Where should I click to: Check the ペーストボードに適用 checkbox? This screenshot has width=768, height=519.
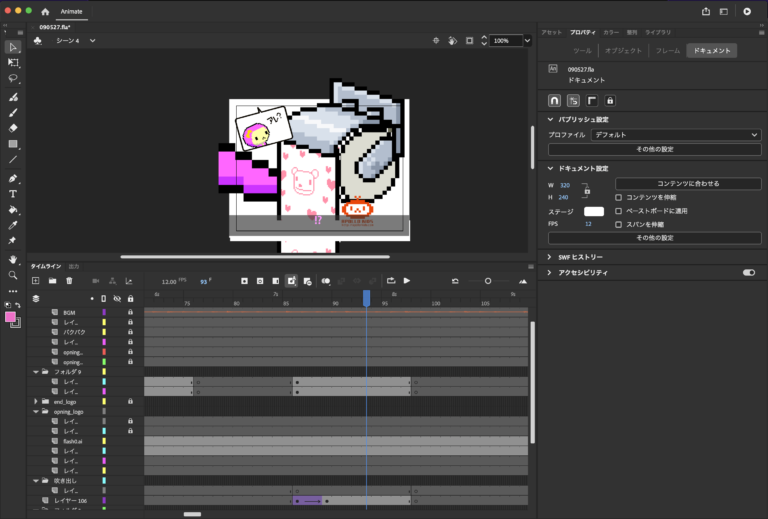(619, 211)
